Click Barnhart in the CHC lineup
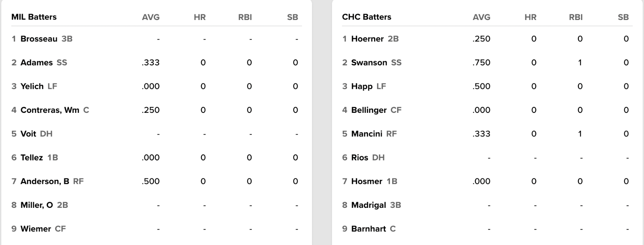644x245 pixels. click(x=369, y=229)
